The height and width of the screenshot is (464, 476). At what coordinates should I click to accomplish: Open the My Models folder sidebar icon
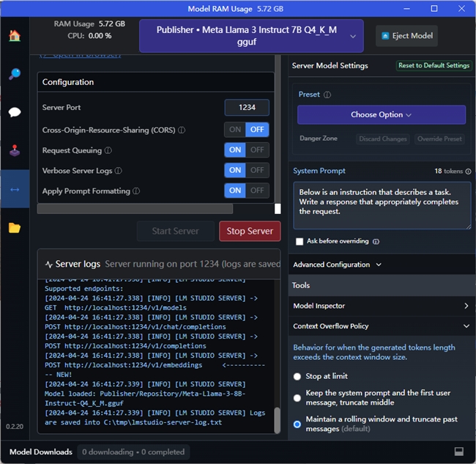pos(15,227)
